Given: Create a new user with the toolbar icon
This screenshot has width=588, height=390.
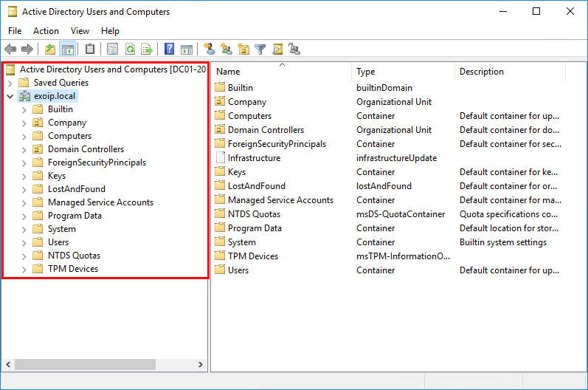Looking at the screenshot, I should pos(210,49).
